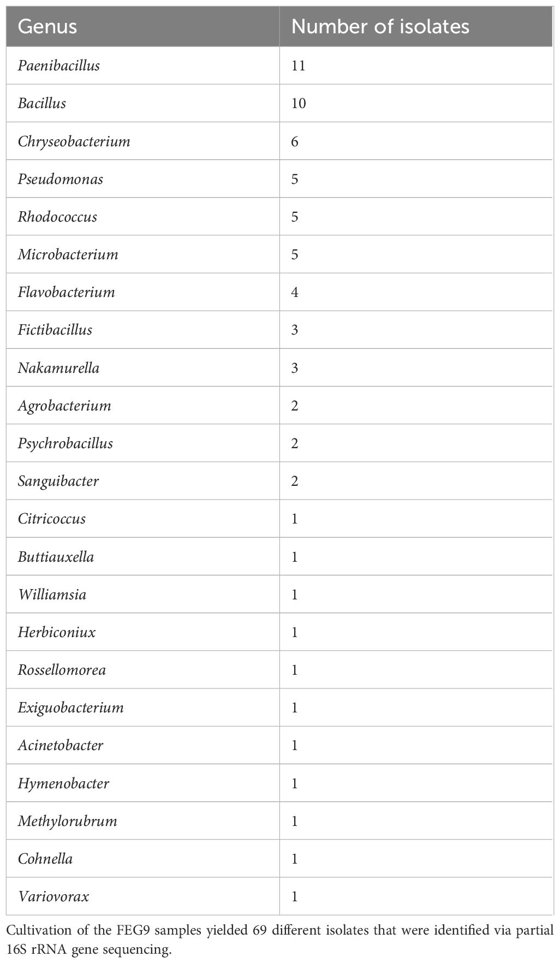This screenshot has width=560, height=963.
Task: Select the Psychrobacillus genus cell
Action: [65, 443]
